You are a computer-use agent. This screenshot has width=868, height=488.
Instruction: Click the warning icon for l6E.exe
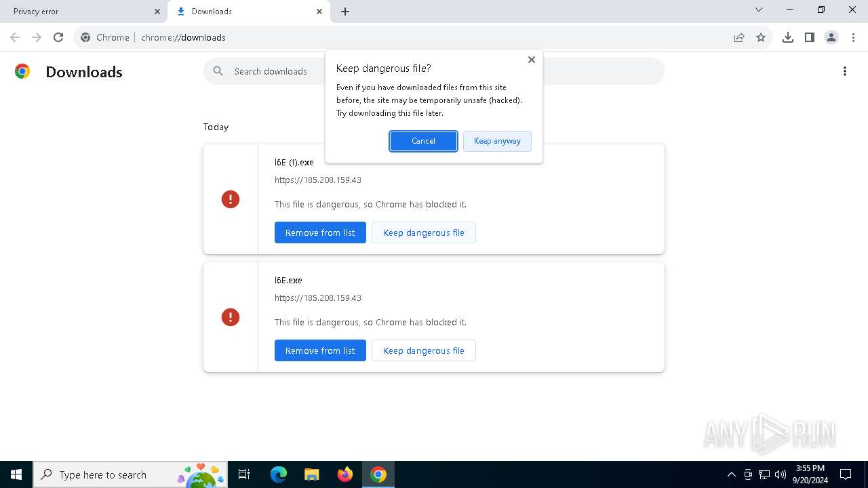[231, 317]
